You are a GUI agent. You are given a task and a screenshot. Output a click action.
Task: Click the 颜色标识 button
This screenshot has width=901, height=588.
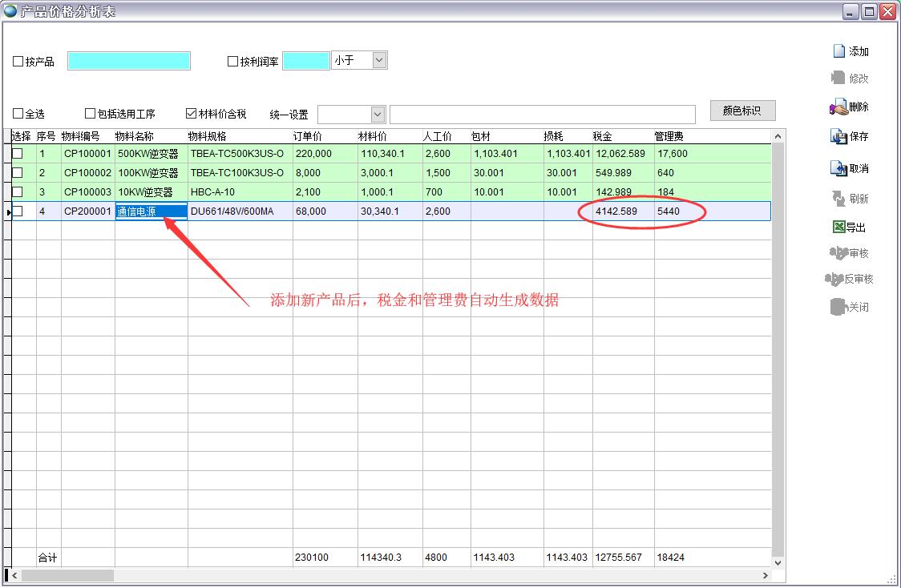coord(742,111)
